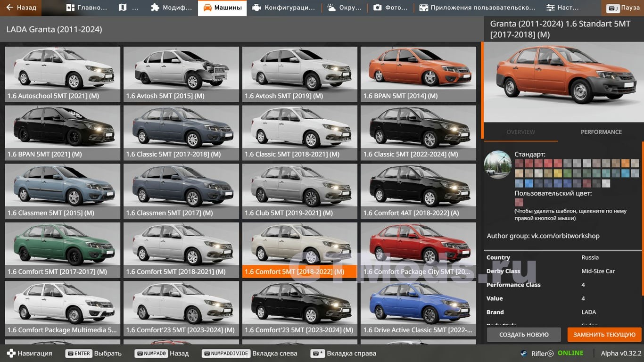Click the circular environment preview image
The width and height of the screenshot is (644, 362).
coord(498,165)
